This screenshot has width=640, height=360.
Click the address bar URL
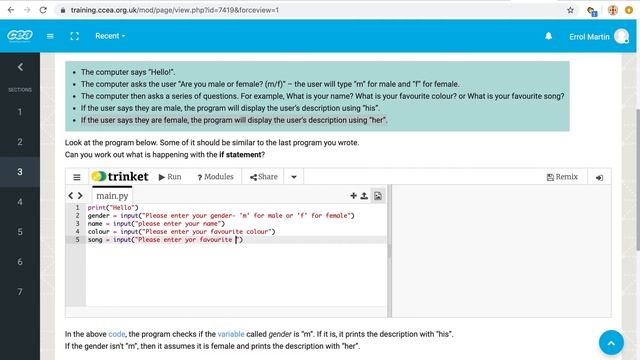(x=175, y=10)
